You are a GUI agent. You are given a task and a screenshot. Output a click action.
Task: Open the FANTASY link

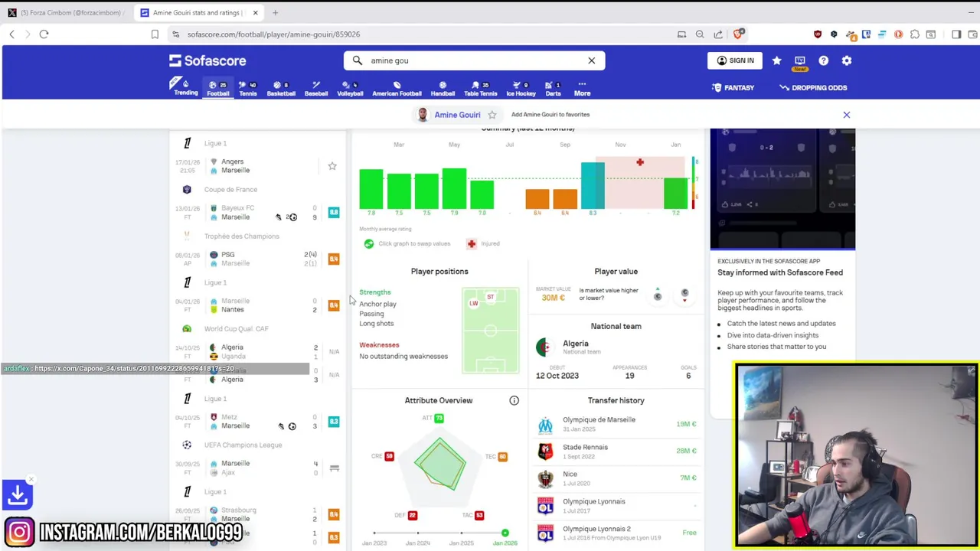733,87
